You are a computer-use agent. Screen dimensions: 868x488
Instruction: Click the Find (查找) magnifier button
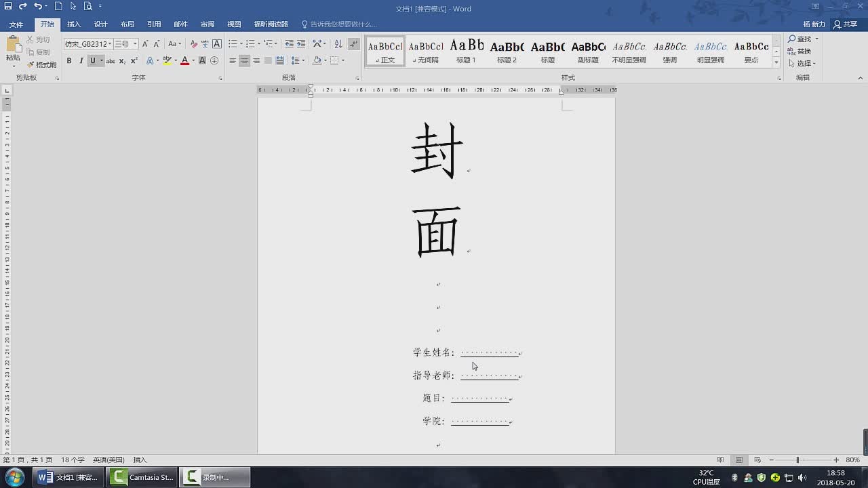pos(803,39)
